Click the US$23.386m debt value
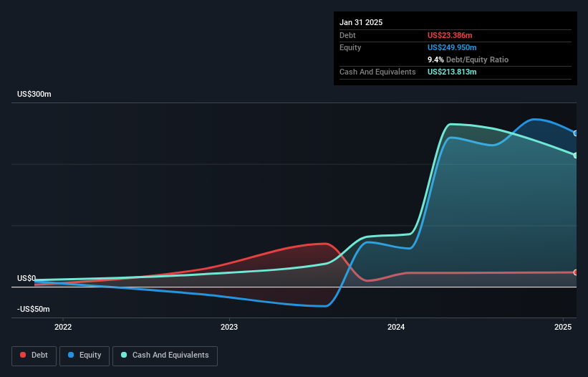Image resolution: width=588 pixels, height=377 pixels. click(x=450, y=35)
